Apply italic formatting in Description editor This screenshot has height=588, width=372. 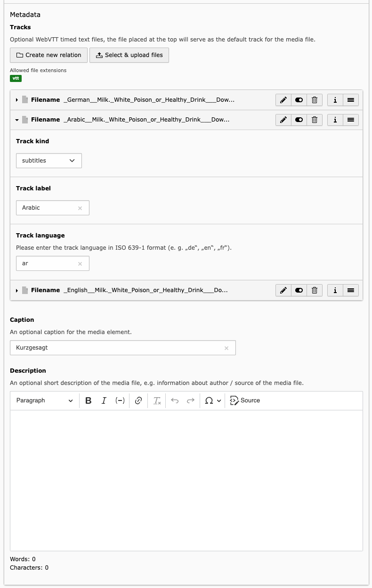104,400
